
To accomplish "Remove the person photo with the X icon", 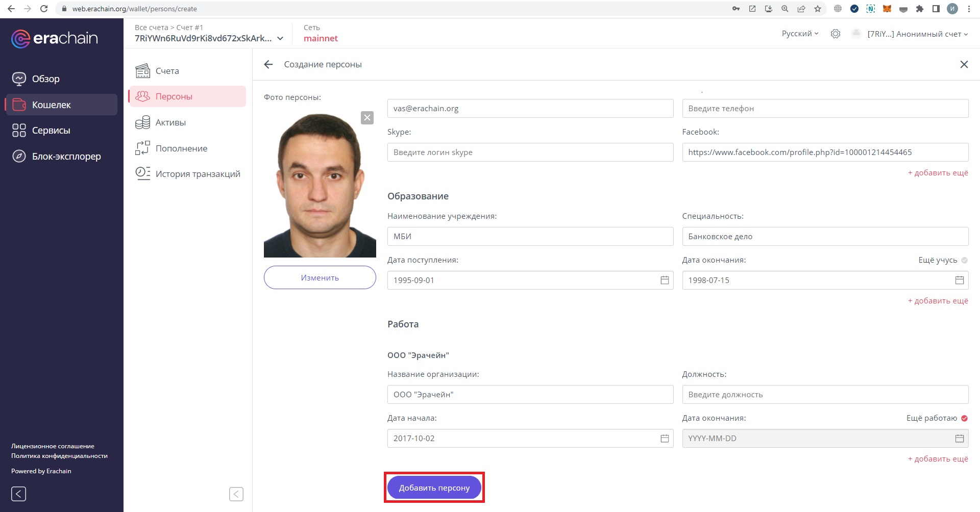I will 367,117.
